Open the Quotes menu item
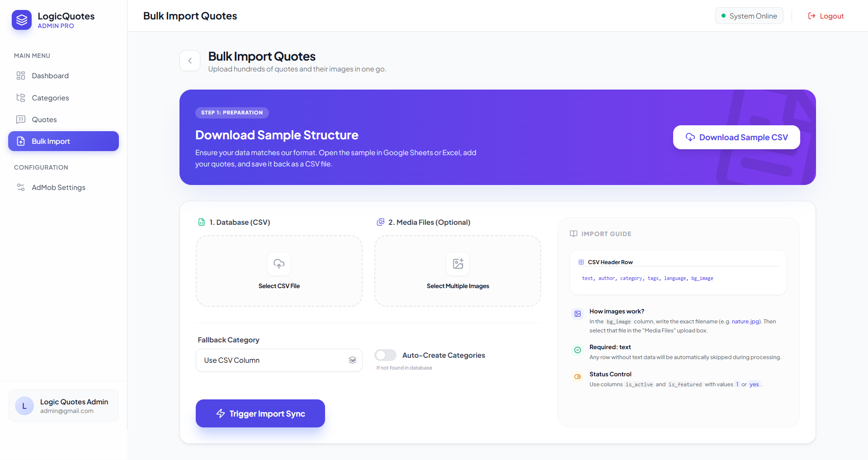This screenshot has width=868, height=460. pyautogui.click(x=44, y=119)
